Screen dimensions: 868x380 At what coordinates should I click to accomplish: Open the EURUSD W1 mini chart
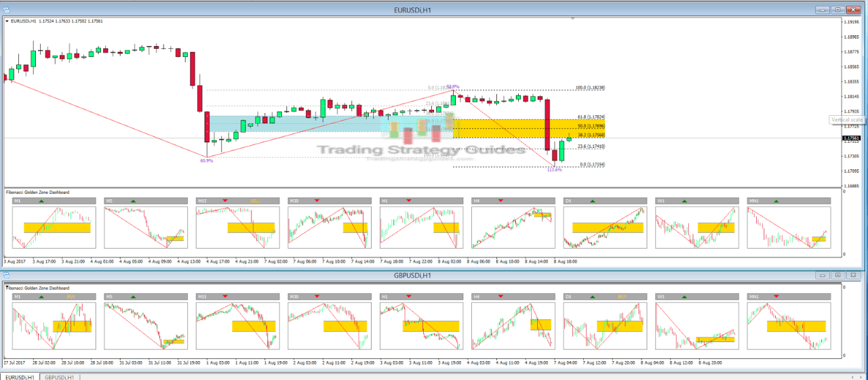[696, 228]
